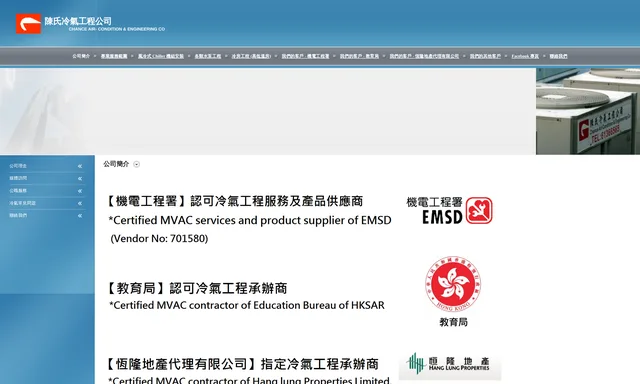Click the round arrow icon beside 公司簡介 heading

(137, 164)
